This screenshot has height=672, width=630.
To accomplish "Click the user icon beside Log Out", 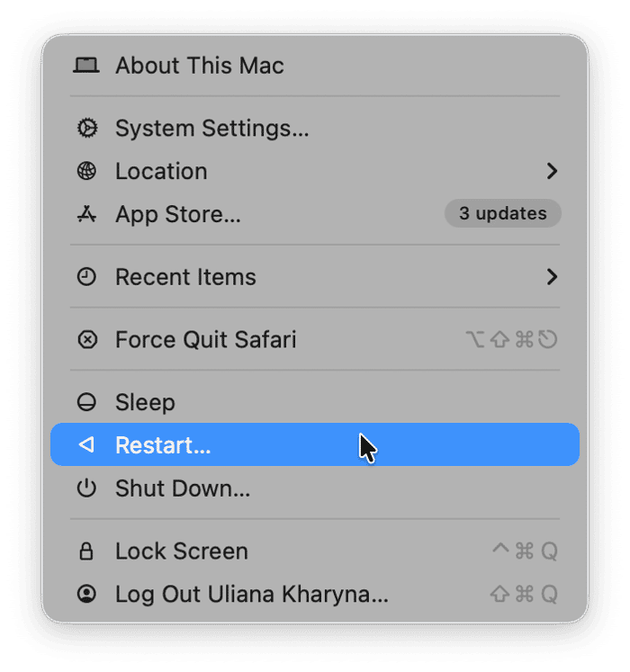I will [x=86, y=595].
